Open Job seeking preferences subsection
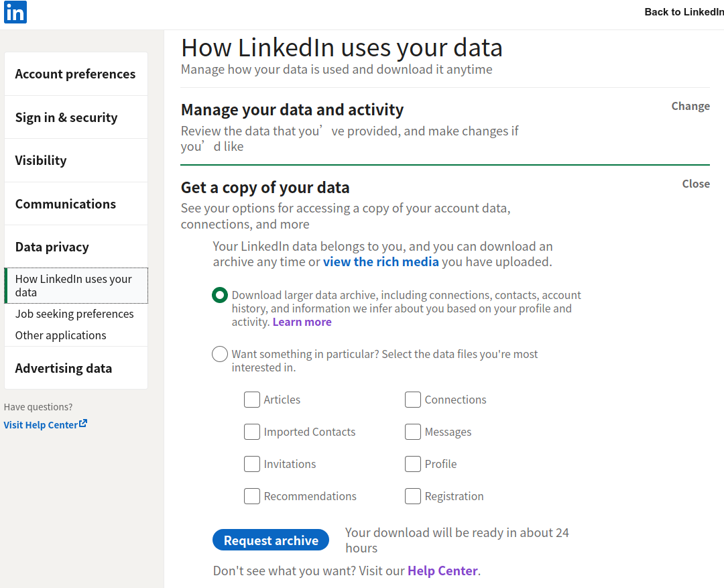724x588 pixels. tap(74, 314)
